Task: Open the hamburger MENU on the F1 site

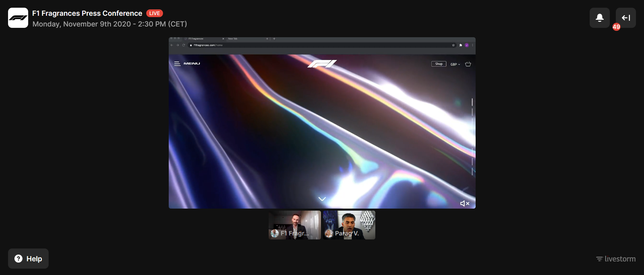Action: coord(187,64)
